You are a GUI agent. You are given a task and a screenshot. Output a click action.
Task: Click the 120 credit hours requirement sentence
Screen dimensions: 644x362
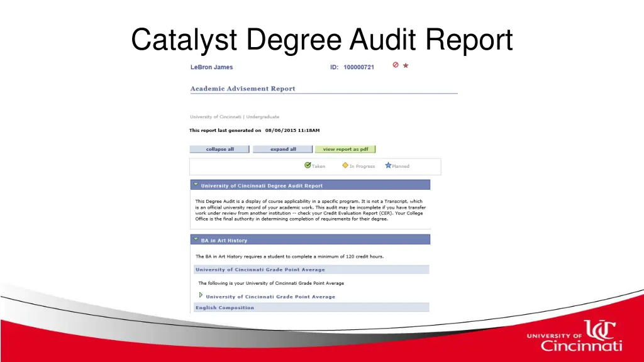(x=289, y=256)
